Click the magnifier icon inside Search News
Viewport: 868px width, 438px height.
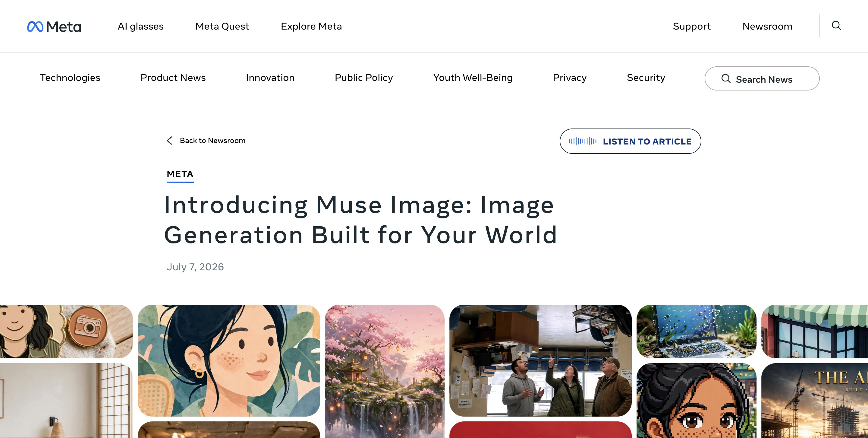tap(726, 78)
